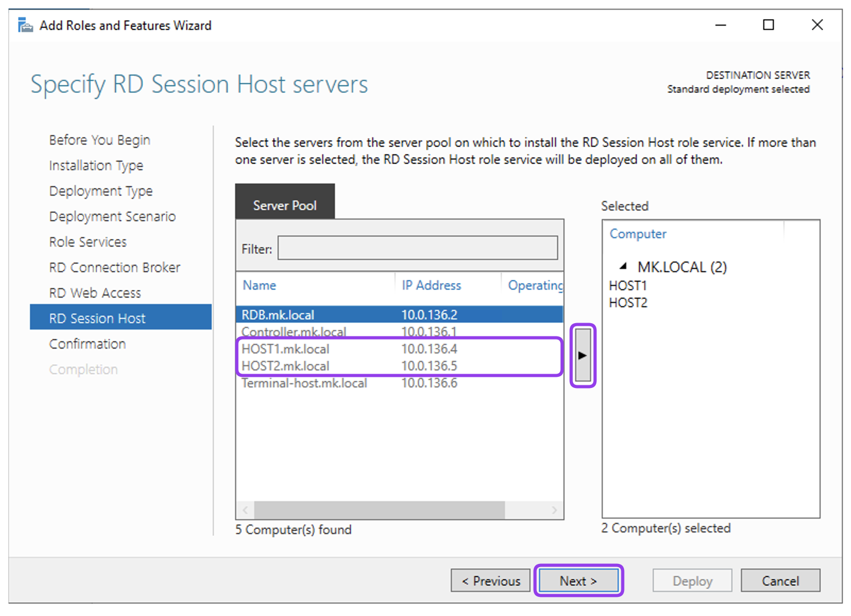Viewport: 851px width, 616px height.
Task: Go to the RD Web Access step
Action: [x=95, y=293]
